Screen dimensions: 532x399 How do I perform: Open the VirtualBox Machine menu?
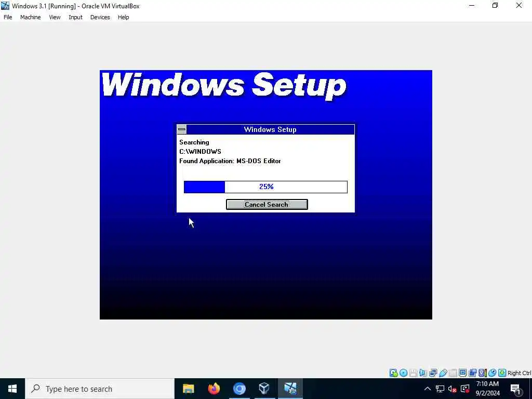click(30, 17)
